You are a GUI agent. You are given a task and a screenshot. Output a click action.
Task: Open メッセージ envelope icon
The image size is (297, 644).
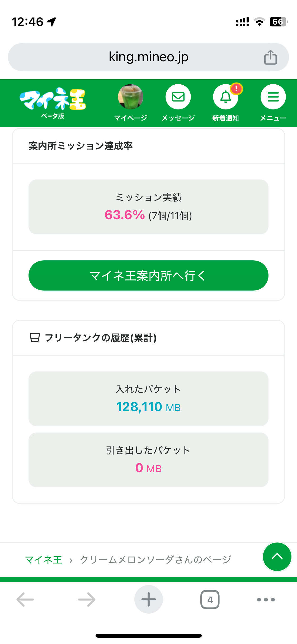(178, 97)
